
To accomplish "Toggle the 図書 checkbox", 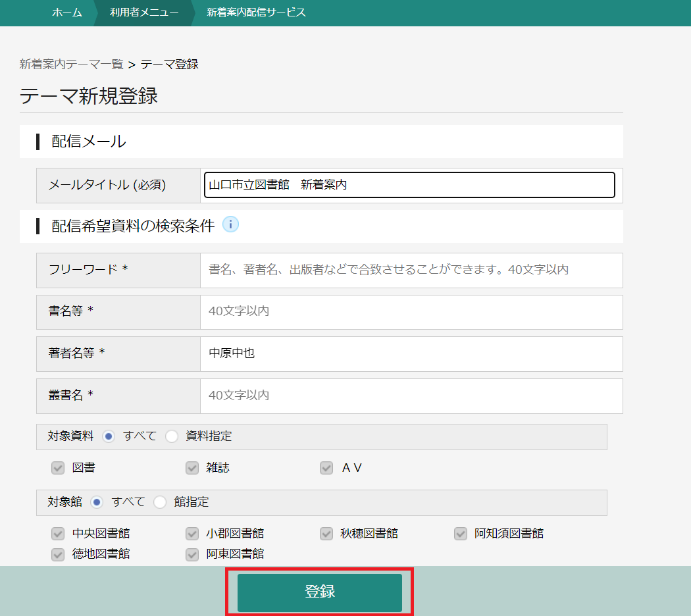I will [58, 468].
